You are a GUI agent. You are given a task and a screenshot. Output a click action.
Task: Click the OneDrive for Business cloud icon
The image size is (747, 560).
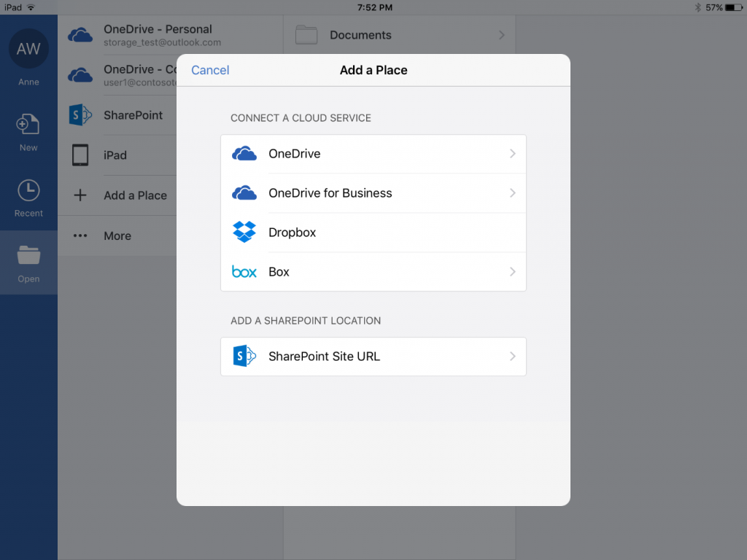tap(244, 192)
